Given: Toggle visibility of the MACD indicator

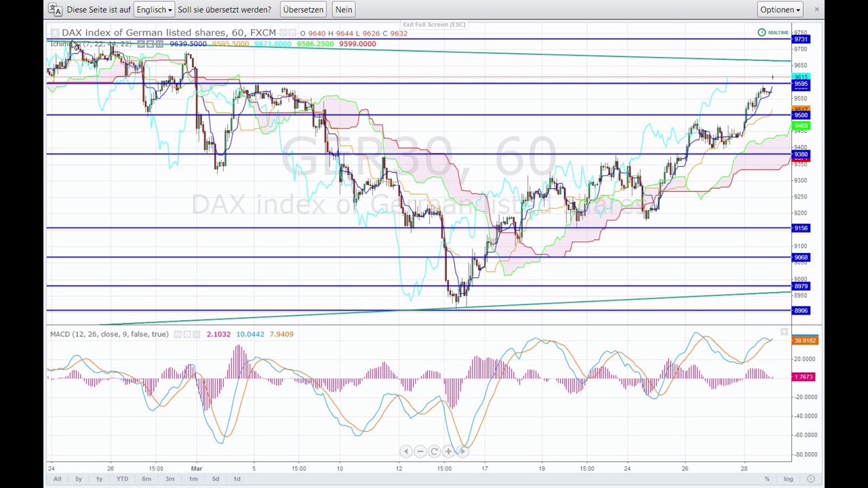Looking at the screenshot, I should click(178, 334).
